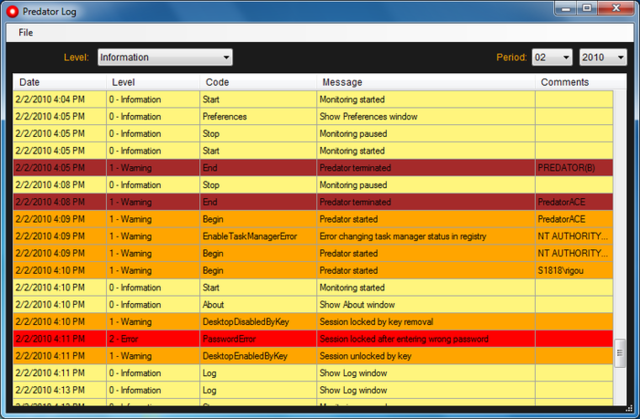Minimize the Predator Log window
Image resolution: width=640 pixels, height=419 pixels.
[565, 9]
